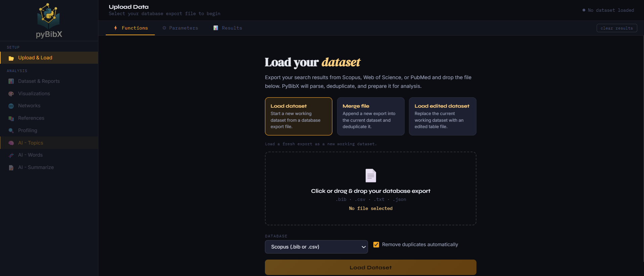Open AI - Words in the sidebar
644x276 pixels.
[49, 155]
